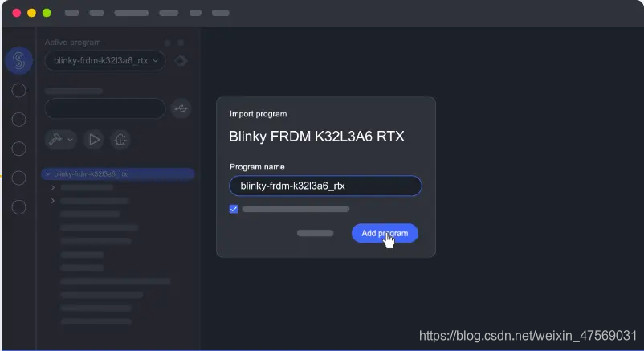The image size is (644, 351).
Task: Click the Program name input field
Action: click(x=325, y=186)
